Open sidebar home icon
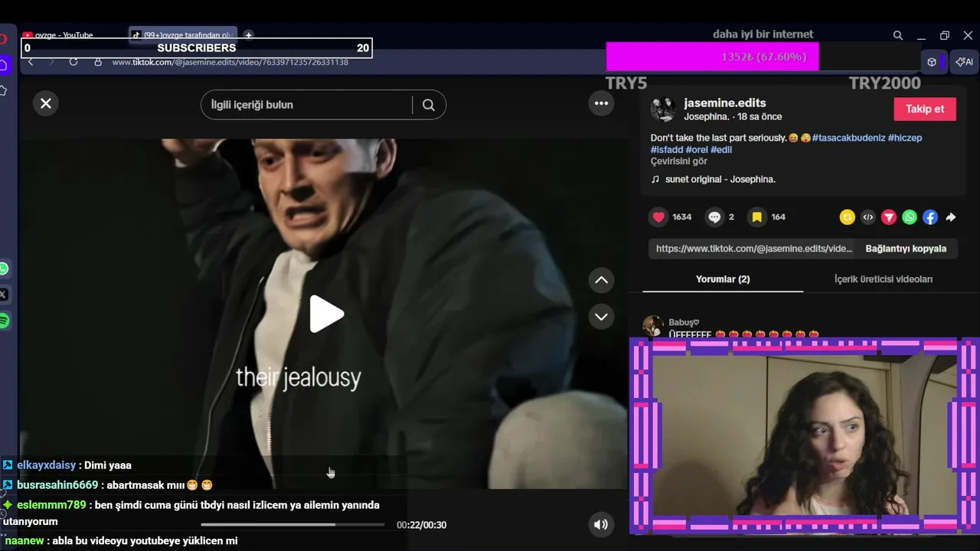The width and height of the screenshot is (980, 551). pyautogui.click(x=4, y=65)
